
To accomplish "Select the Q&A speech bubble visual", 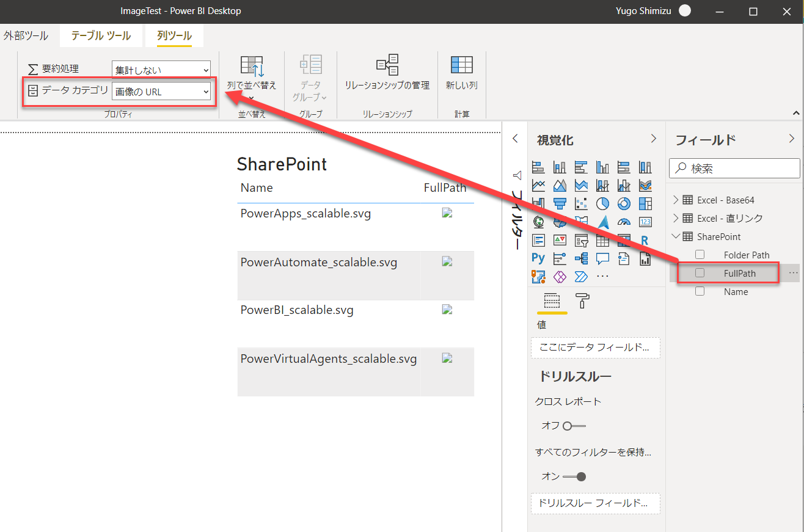I will (x=602, y=258).
